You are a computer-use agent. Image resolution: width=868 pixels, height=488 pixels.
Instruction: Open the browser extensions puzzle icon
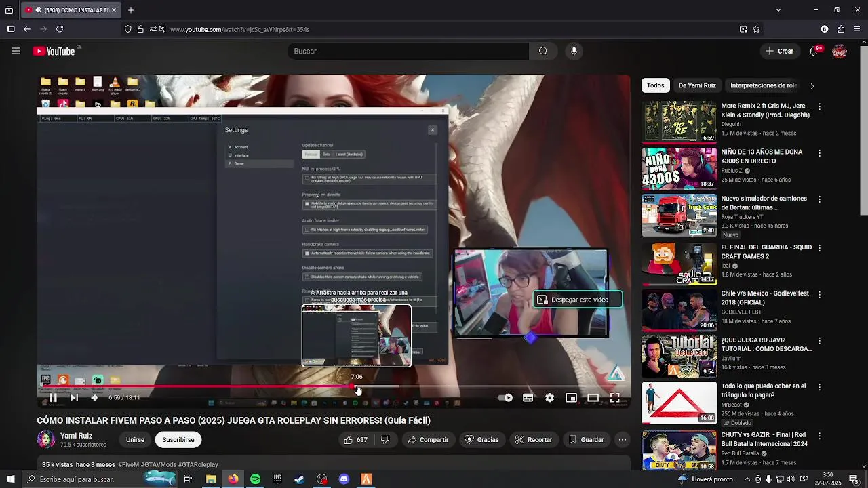click(x=841, y=29)
